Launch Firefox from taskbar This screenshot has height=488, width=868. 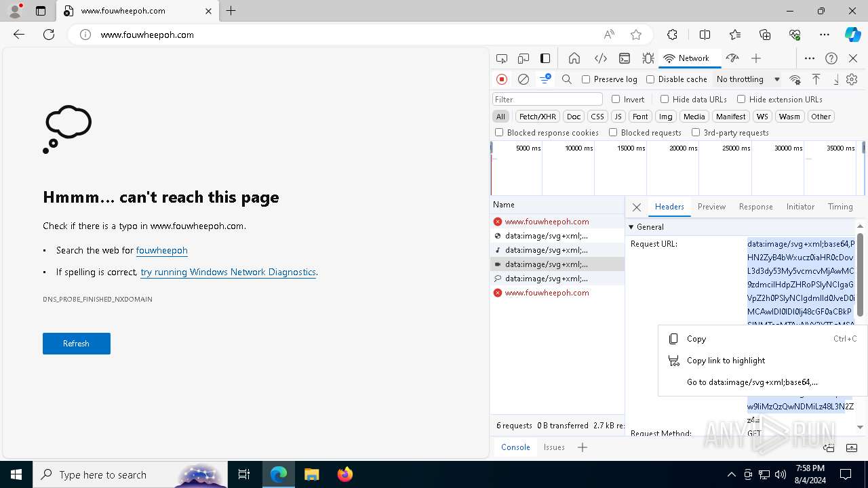344,474
